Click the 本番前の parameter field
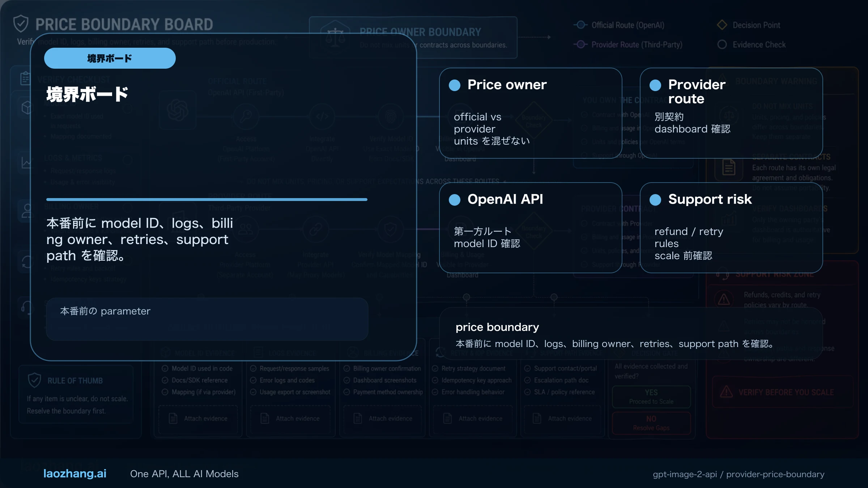The image size is (868, 488). coord(207,319)
